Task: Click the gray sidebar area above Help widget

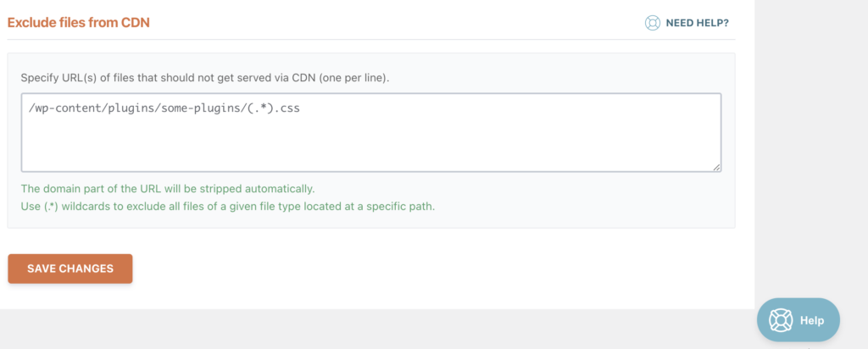Action: pos(811,149)
